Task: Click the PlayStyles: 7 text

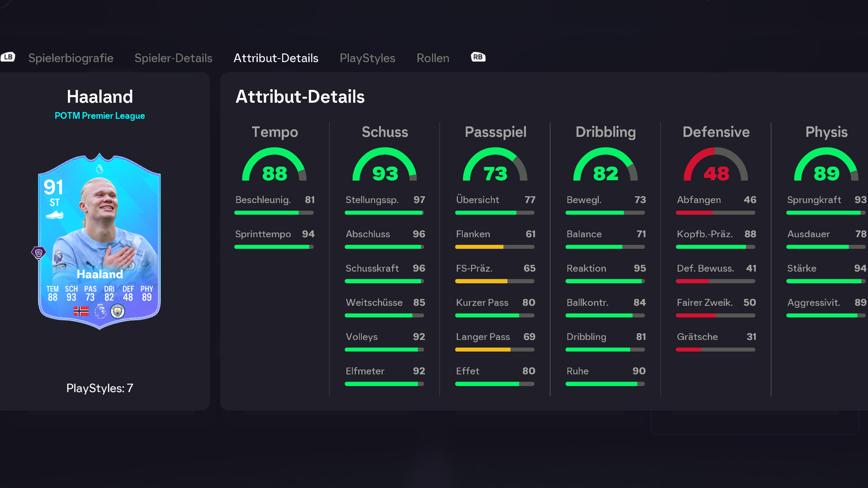Action: point(100,388)
